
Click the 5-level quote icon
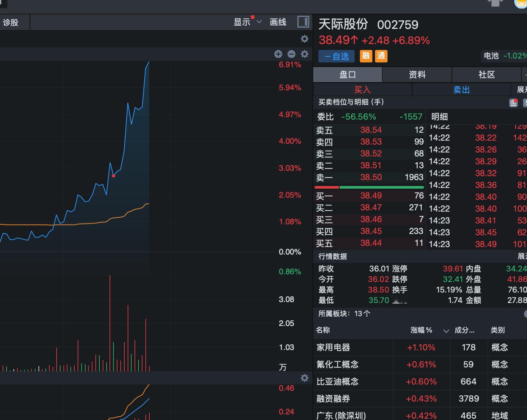click(x=525, y=103)
